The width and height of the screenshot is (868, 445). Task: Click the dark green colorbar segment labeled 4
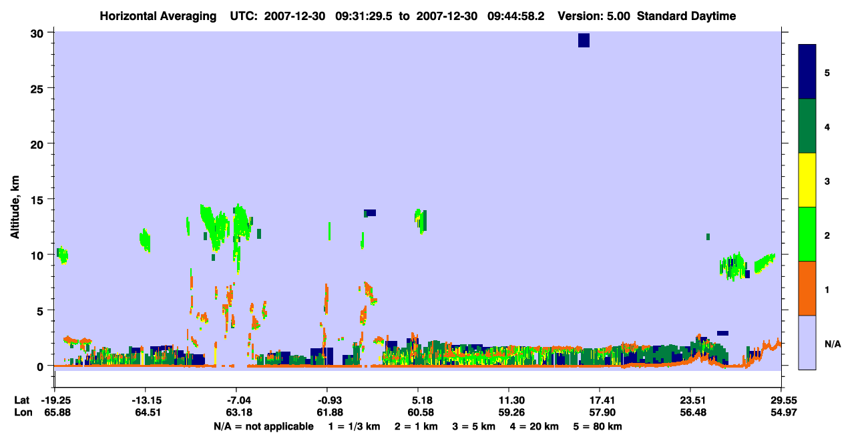807,126
